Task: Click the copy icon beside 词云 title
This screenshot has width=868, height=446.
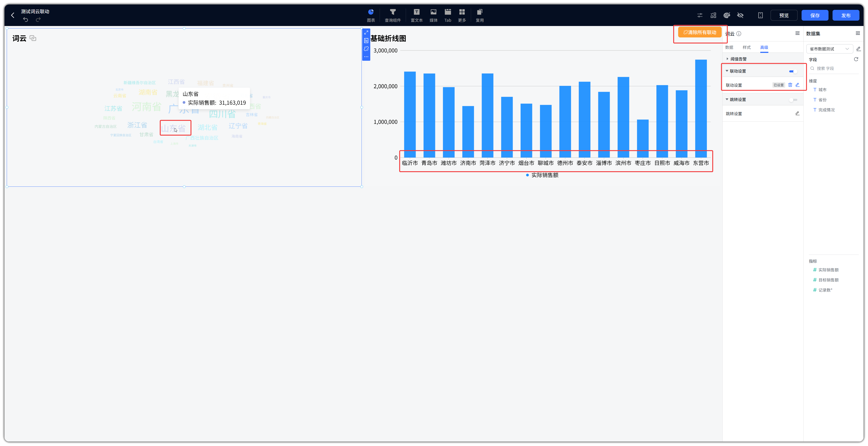Action: point(33,38)
